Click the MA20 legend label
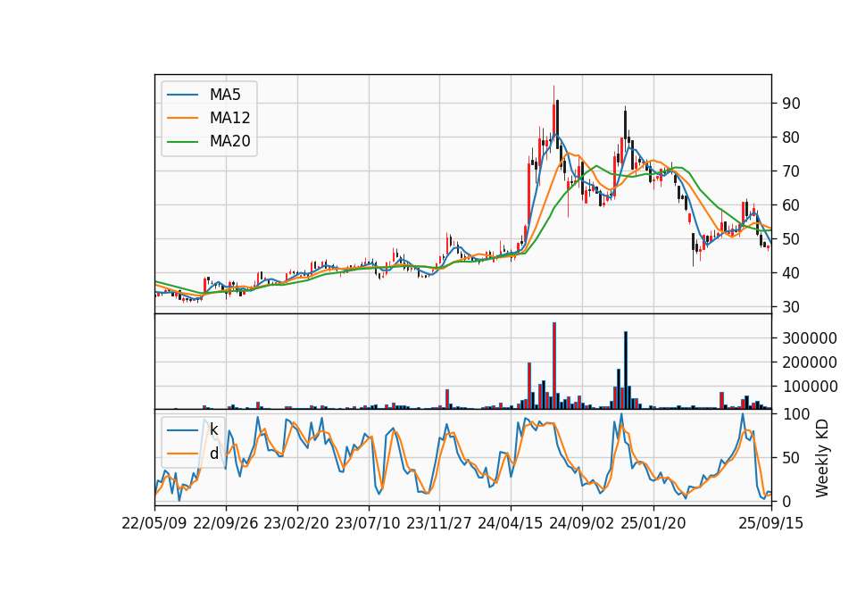 [x=229, y=141]
